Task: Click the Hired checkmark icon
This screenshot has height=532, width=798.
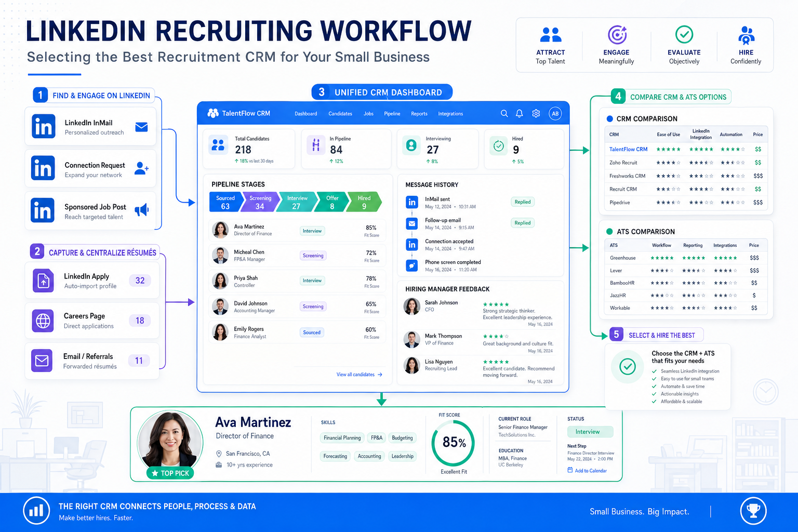Action: point(499,146)
